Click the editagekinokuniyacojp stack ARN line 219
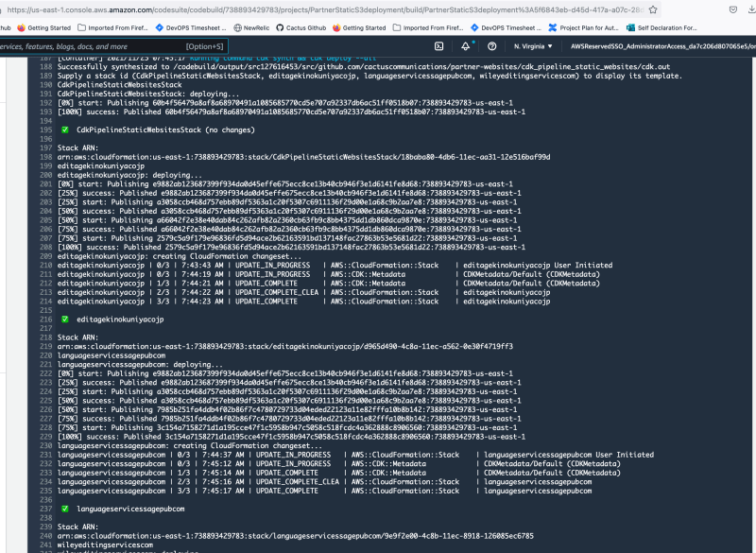This screenshot has width=756, height=553. pyautogui.click(x=285, y=346)
